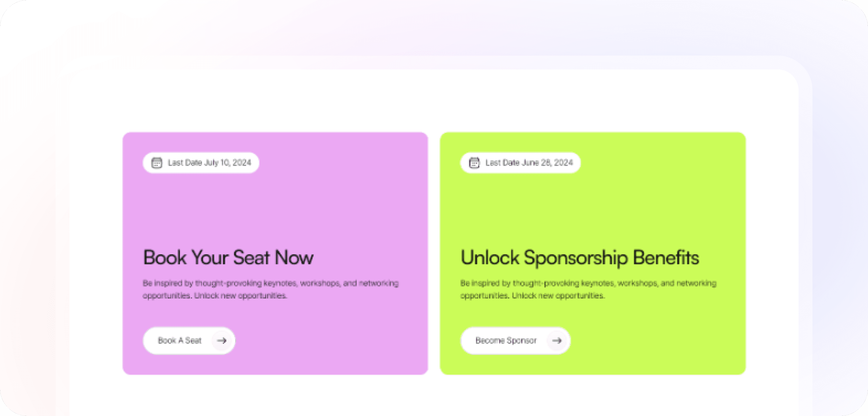Viewport: 868px width, 416px height.
Task: Click the "June 28, 2024" date text
Action: [x=547, y=163]
